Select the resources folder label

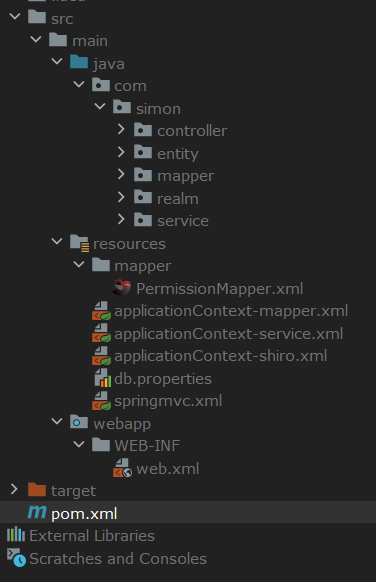tap(129, 243)
